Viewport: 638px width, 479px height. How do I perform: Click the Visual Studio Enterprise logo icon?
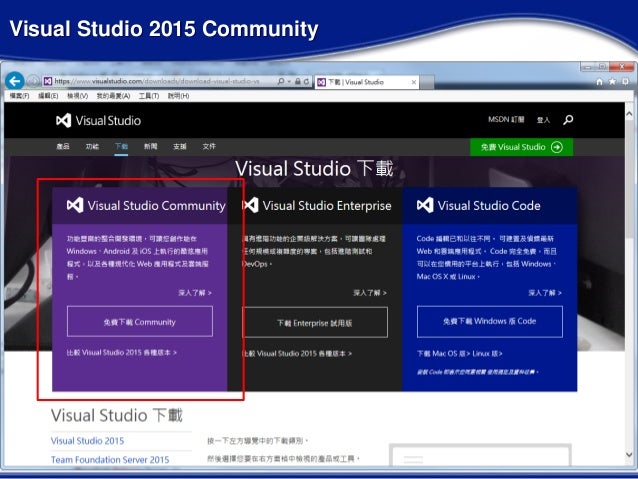tap(250, 205)
